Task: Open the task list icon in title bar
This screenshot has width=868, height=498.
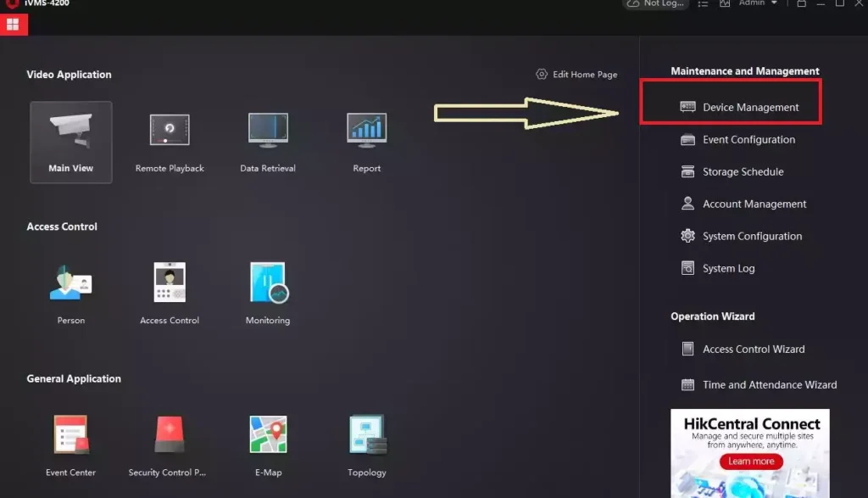Action: 703,3
